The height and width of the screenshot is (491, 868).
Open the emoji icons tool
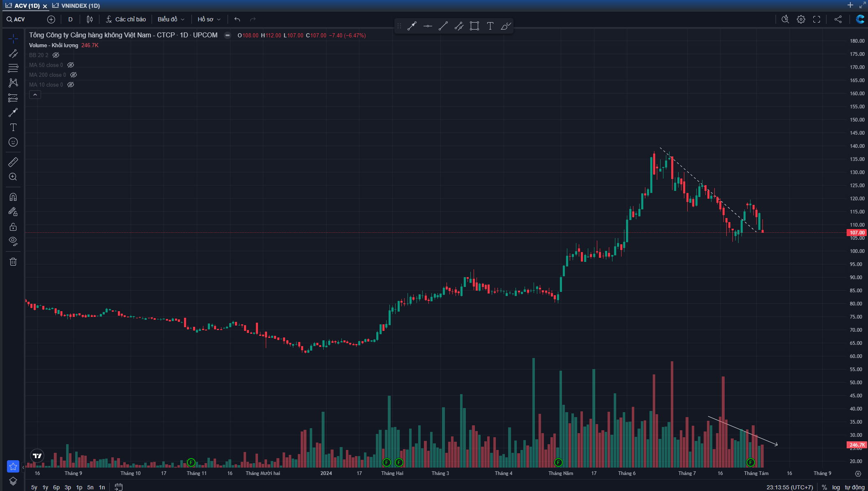[13, 142]
